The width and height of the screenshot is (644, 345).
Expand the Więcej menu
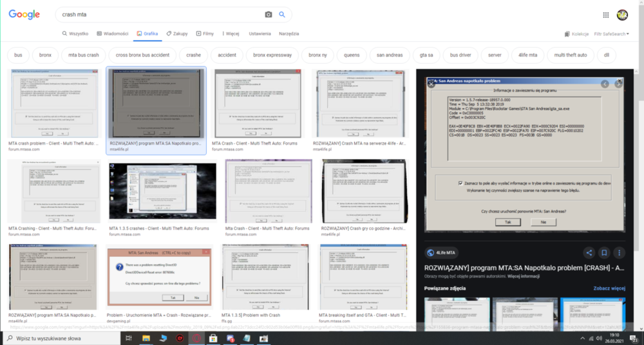(231, 33)
